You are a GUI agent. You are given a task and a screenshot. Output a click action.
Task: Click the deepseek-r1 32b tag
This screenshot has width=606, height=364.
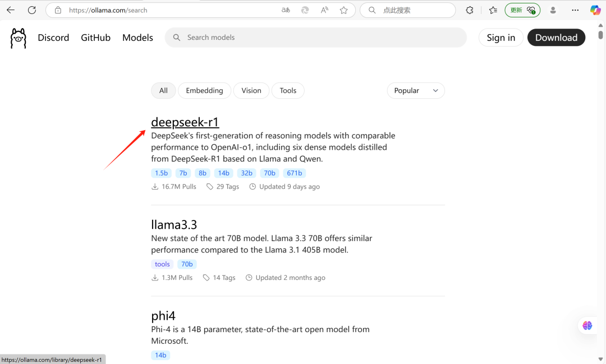pyautogui.click(x=246, y=173)
